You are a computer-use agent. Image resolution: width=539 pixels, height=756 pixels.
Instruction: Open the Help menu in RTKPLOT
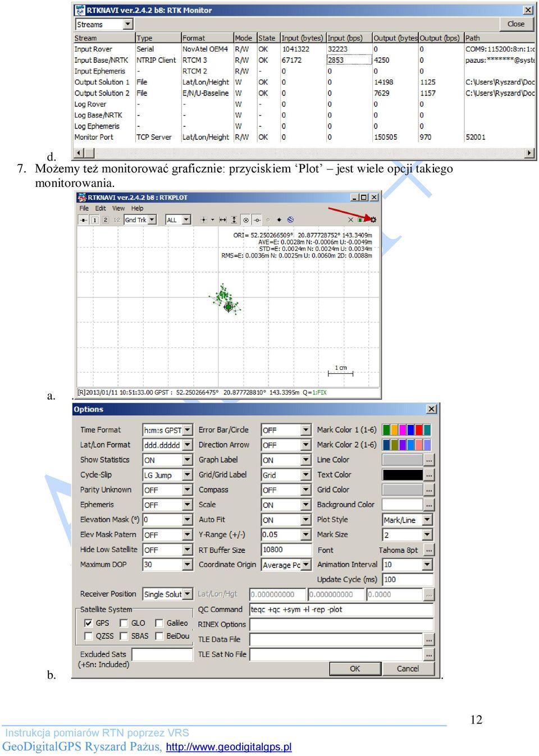137,208
